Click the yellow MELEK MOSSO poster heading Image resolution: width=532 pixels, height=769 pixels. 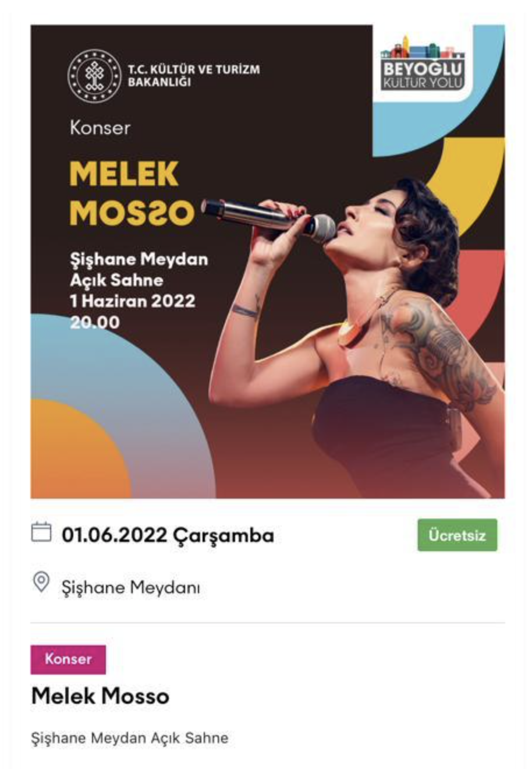point(131,193)
